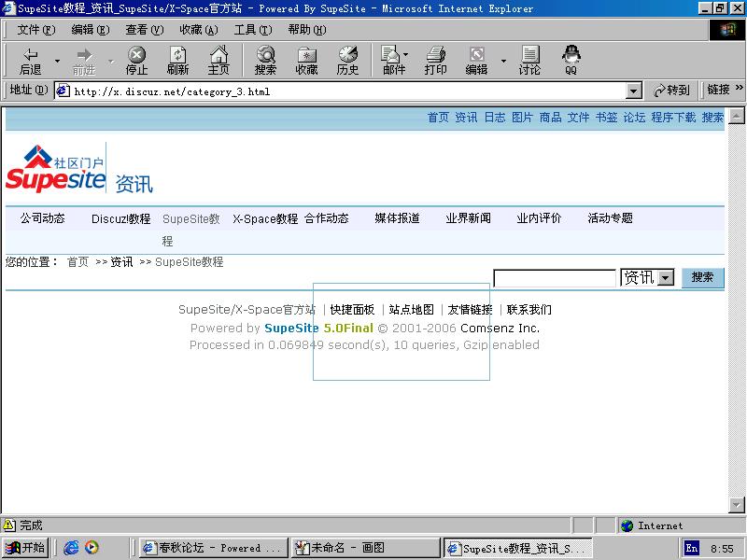The width and height of the screenshot is (747, 560).
Task: Select the Discuz!教程 category tab
Action: (x=121, y=219)
